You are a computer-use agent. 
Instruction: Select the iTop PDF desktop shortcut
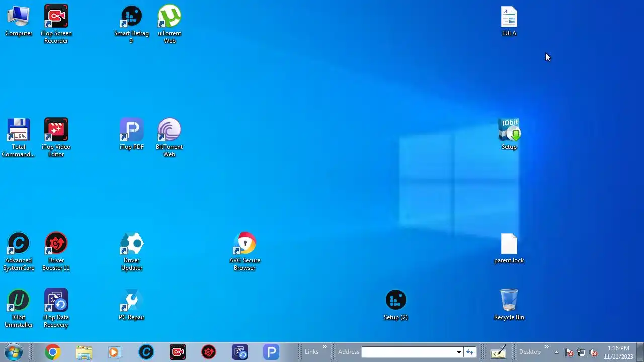point(131,135)
